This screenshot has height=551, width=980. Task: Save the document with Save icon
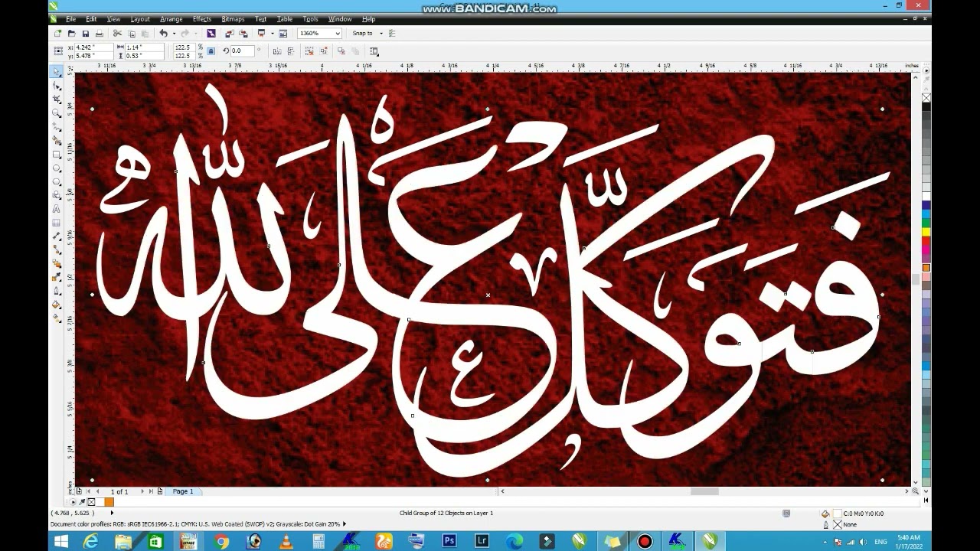tap(85, 34)
